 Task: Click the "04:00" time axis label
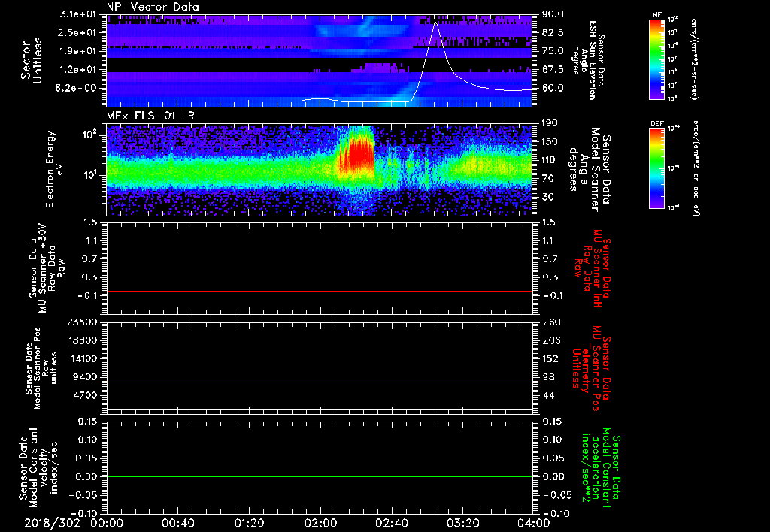pyautogui.click(x=533, y=523)
